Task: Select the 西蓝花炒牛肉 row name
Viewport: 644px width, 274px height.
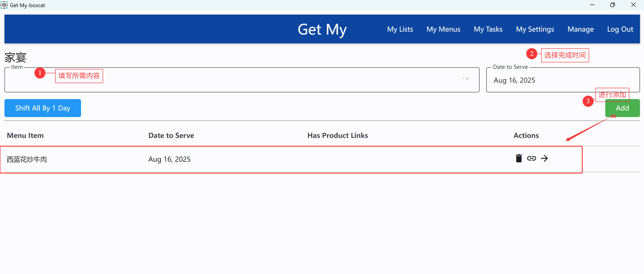Action: coord(27,159)
